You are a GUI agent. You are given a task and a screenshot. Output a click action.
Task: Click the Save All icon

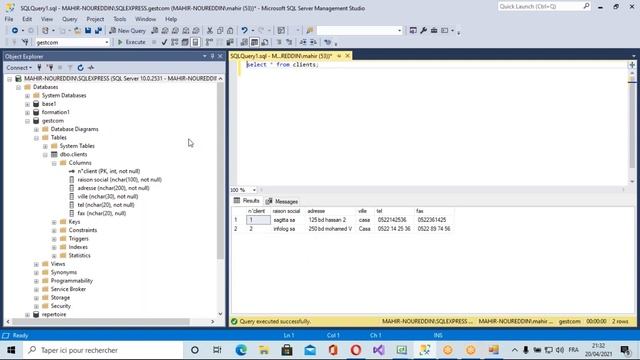pos(98,31)
